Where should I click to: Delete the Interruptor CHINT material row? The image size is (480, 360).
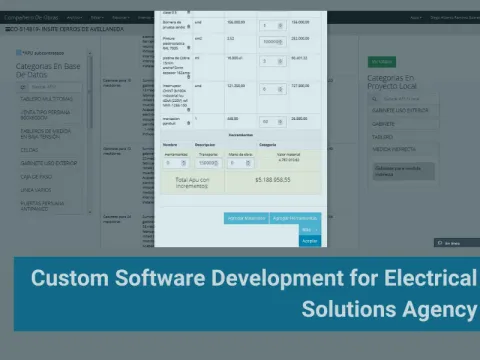click(188, 110)
